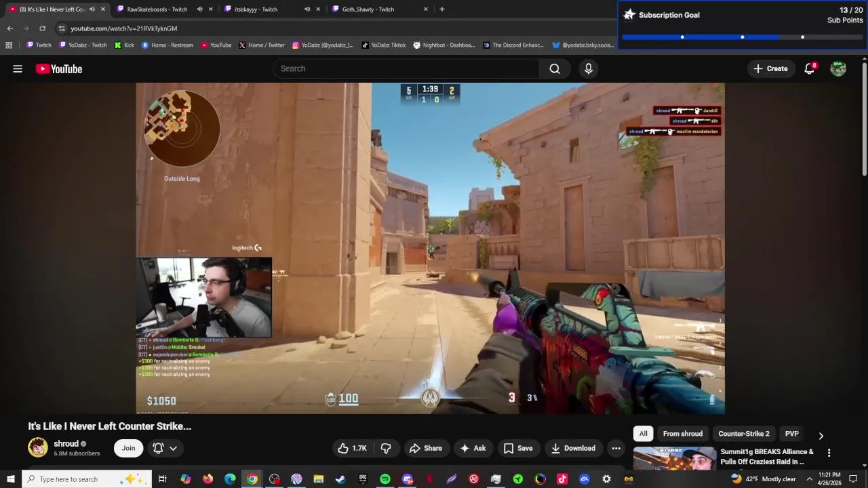Select the From shroud filter chip
Viewport: 868px width, 488px height.
click(683, 434)
